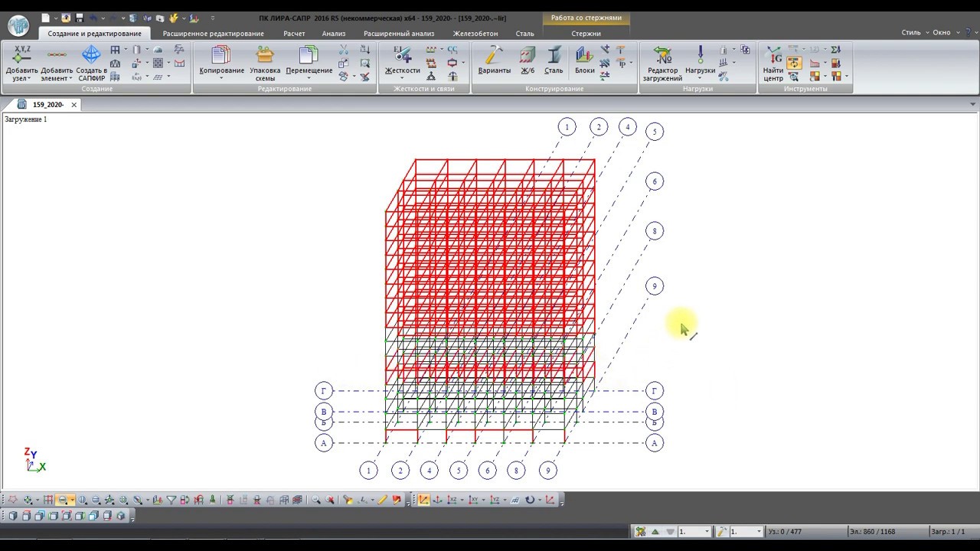Click grid axis marker А on right side
This screenshot has height=551, width=980.
(654, 442)
